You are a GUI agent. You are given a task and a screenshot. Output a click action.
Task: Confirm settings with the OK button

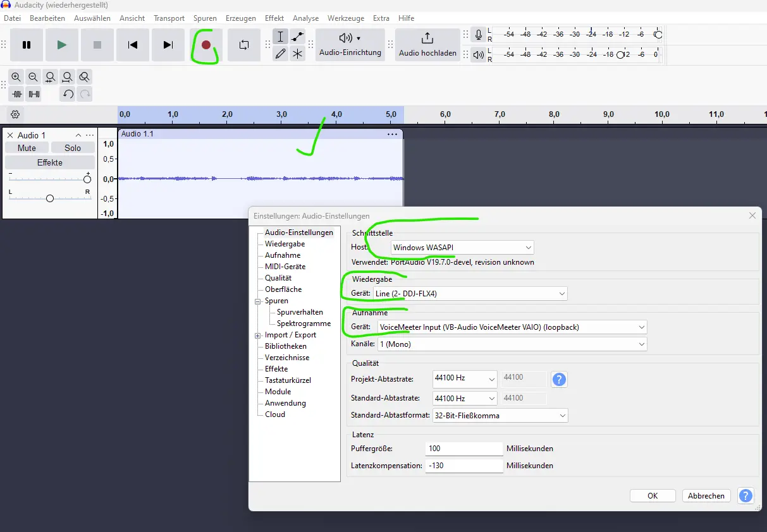click(652, 495)
